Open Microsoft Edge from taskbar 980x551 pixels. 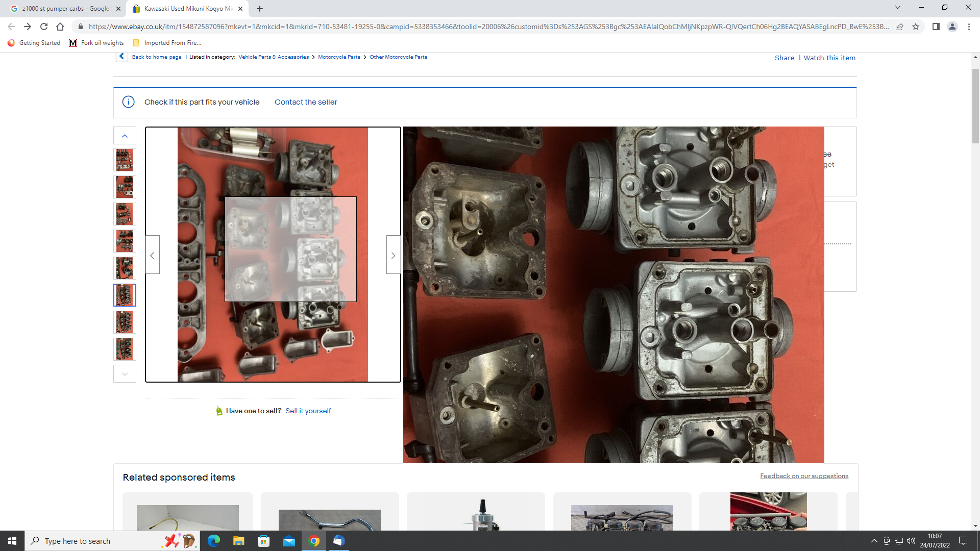(213, 541)
